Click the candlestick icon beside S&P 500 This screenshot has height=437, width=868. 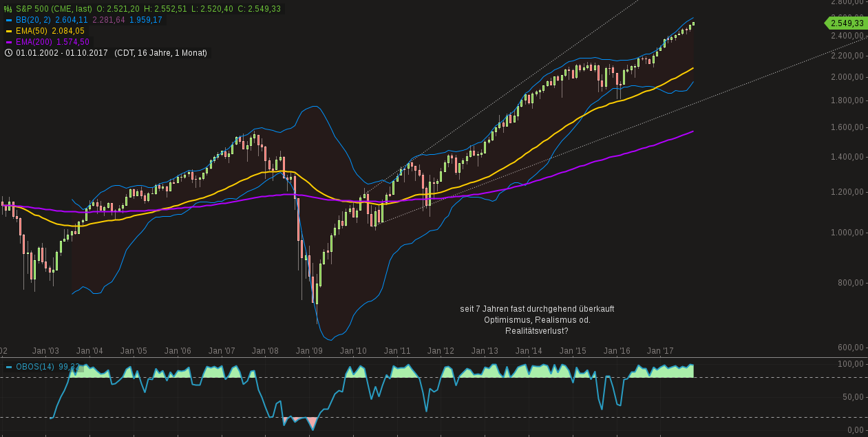9,9
